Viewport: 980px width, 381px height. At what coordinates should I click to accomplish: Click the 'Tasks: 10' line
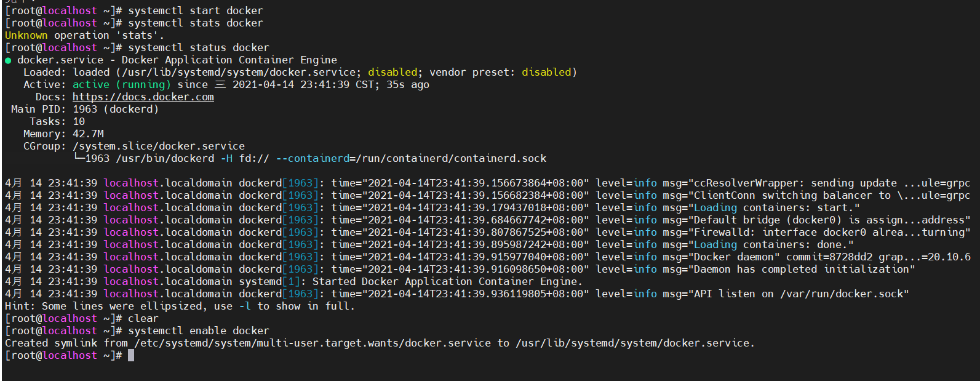pos(57,121)
